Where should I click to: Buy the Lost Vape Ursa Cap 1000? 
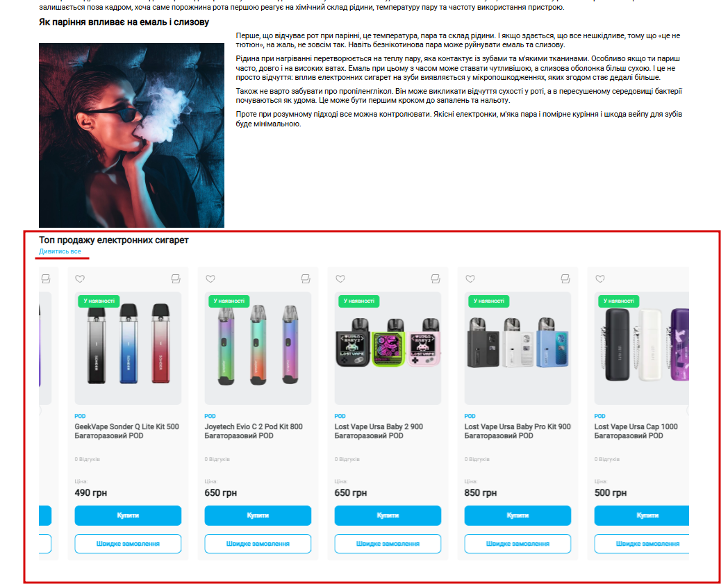(x=642, y=515)
